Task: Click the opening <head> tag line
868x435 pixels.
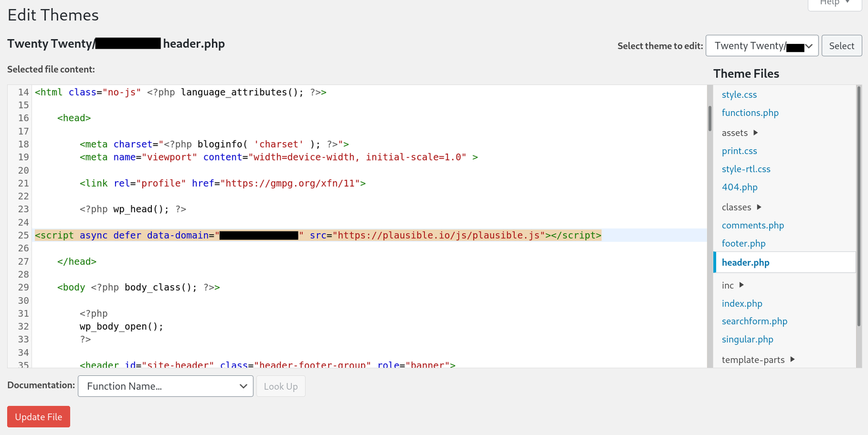Action: [74, 118]
